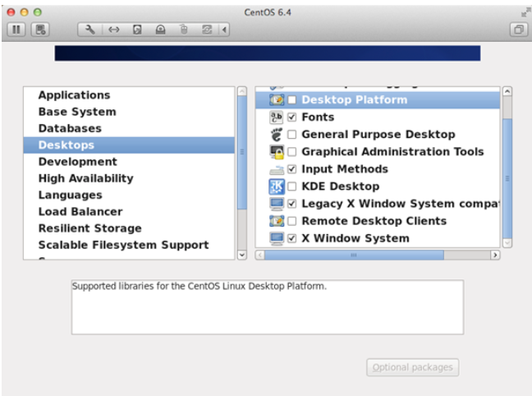
Task: Close the CentOS 6.4 window
Action: click(x=11, y=12)
